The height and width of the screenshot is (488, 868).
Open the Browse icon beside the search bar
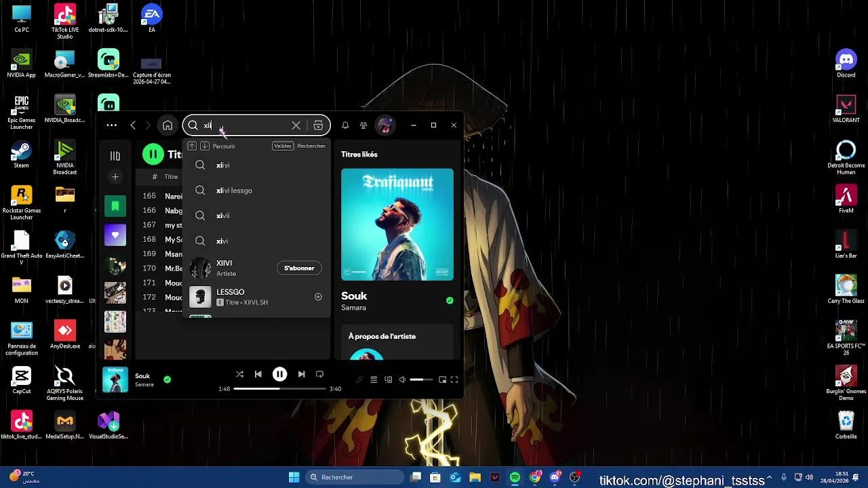point(318,125)
